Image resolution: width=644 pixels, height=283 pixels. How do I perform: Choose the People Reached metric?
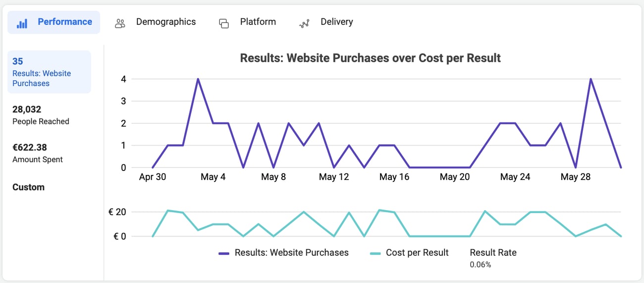(41, 115)
